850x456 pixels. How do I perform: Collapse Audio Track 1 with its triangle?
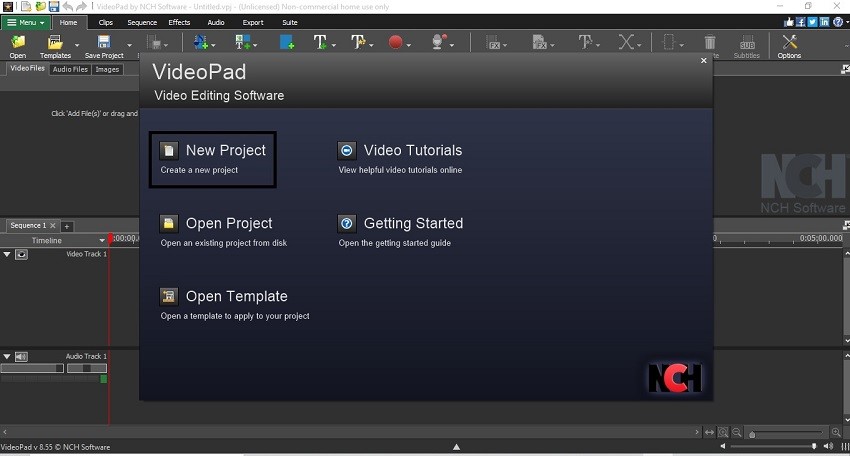click(7, 357)
